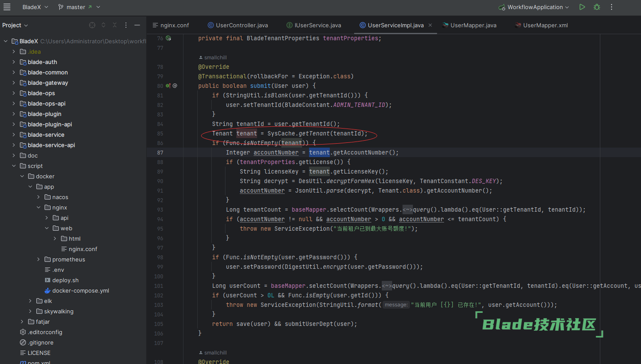Open the BladeX project dropdown
The image size is (641, 364).
pos(35,7)
